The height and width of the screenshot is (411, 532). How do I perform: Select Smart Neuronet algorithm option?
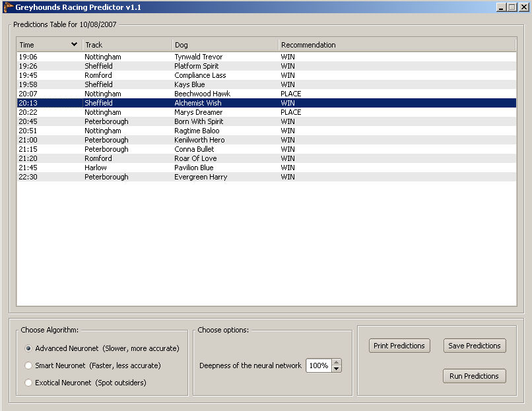(x=28, y=365)
